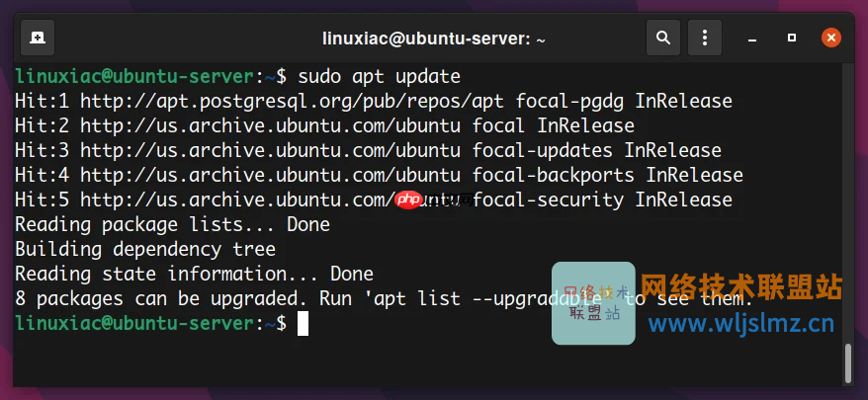
Task: Maximize the terminal window
Action: 792,39
